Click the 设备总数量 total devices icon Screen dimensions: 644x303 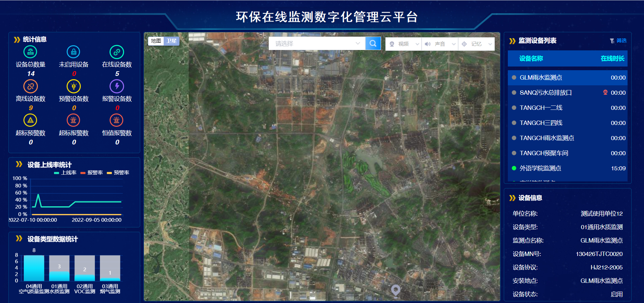tap(30, 52)
